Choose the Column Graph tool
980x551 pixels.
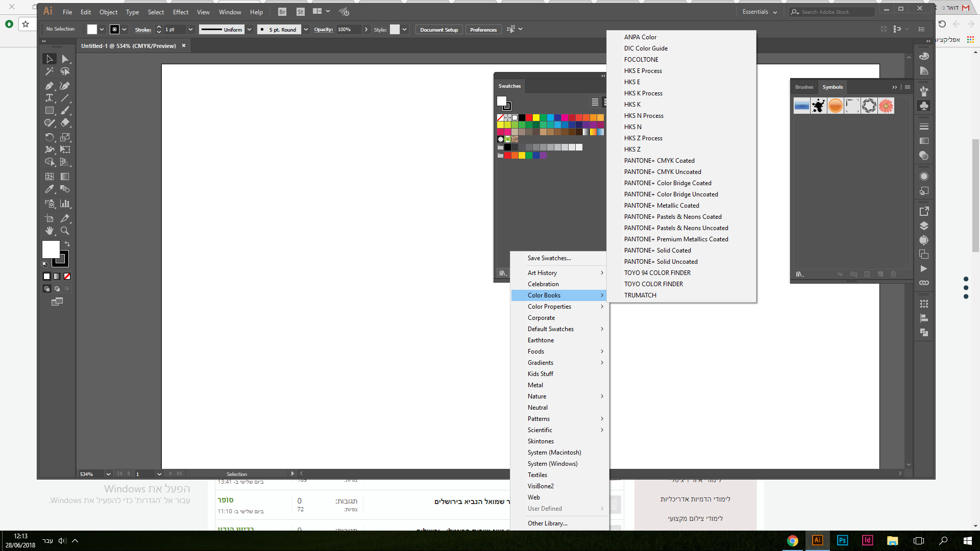pyautogui.click(x=65, y=204)
